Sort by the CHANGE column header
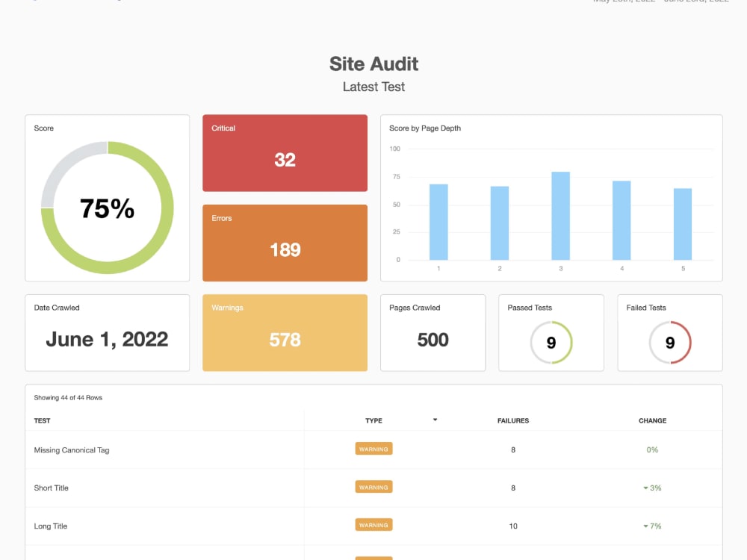747x560 pixels. tap(652, 420)
